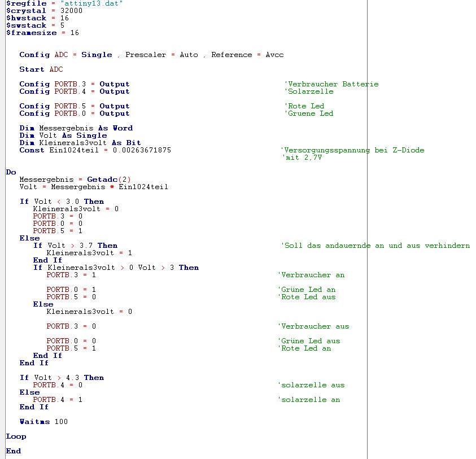
Task: Click the 'Rote Led aus comment
Action: [x=307, y=296]
